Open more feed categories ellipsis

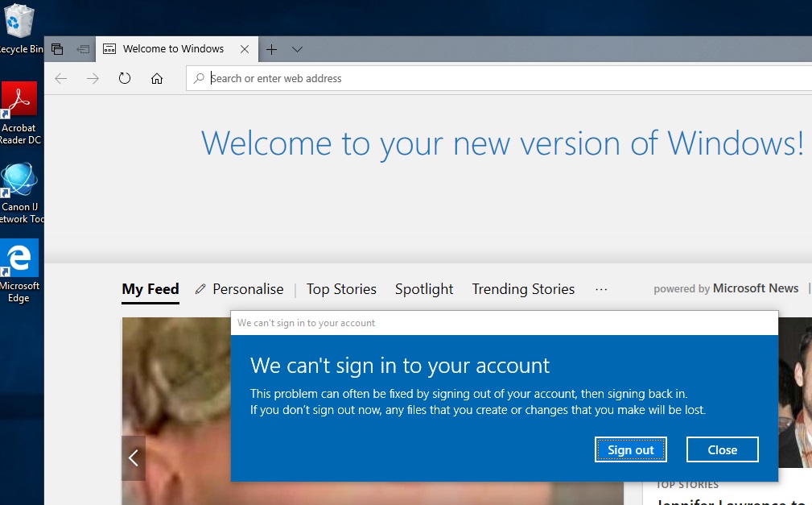click(x=601, y=289)
